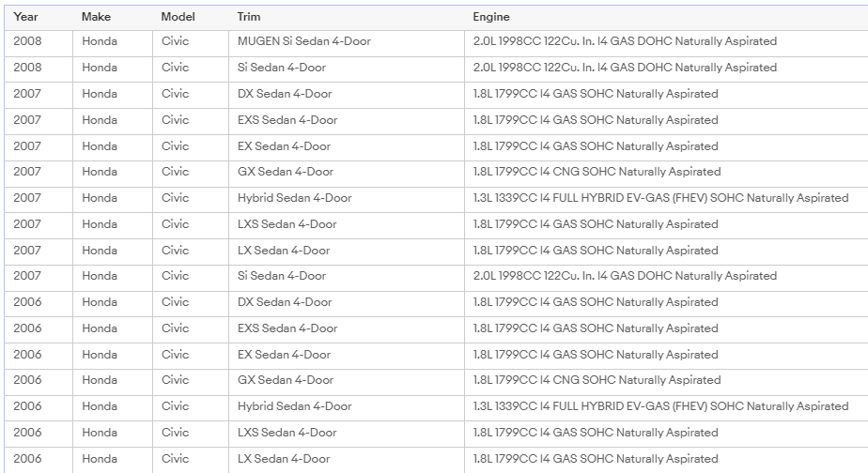868x473 pixels.
Task: Click the Year column header
Action: [x=26, y=17]
